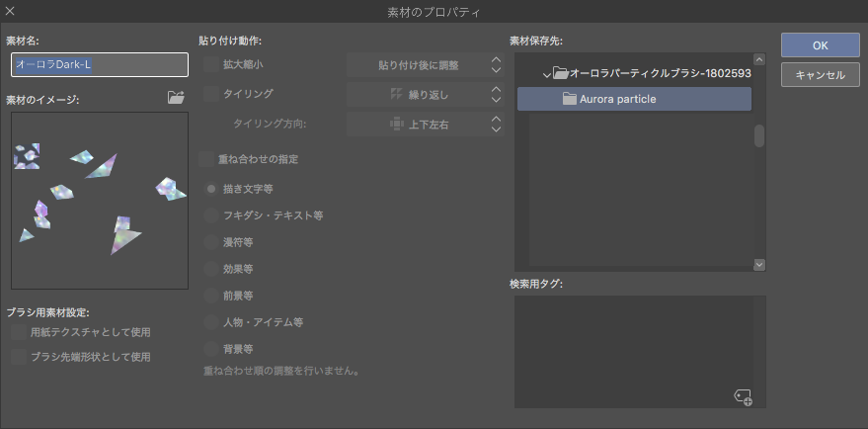Screen dimensions: 868x429
Task: Enable the 拡大縮小 checkbox
Action: (x=211, y=63)
